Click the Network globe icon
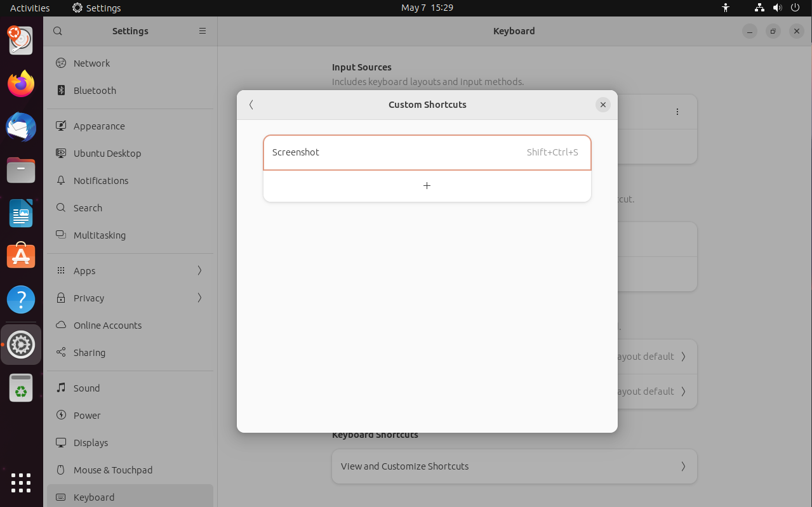The width and height of the screenshot is (812, 507). [x=61, y=63]
